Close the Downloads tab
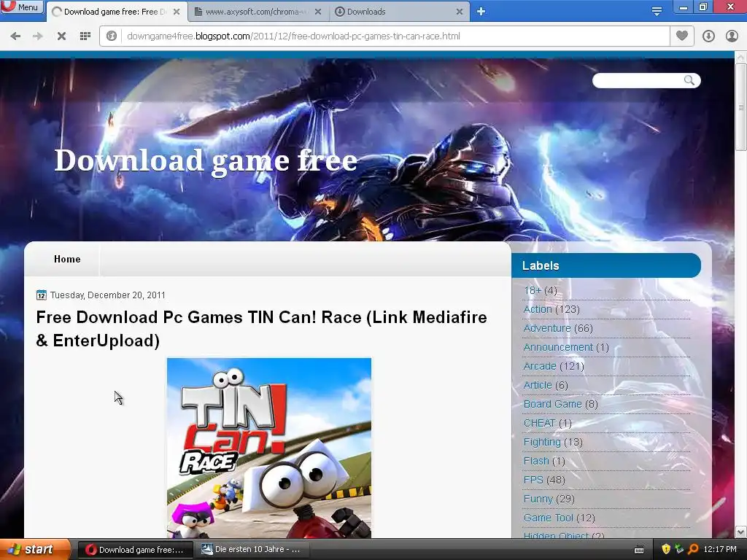 coord(460,12)
